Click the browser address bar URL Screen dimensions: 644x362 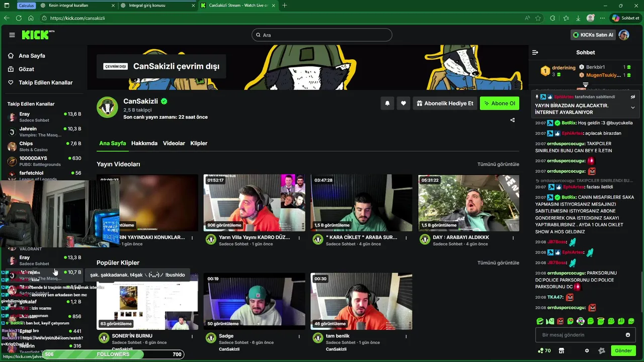tap(77, 18)
